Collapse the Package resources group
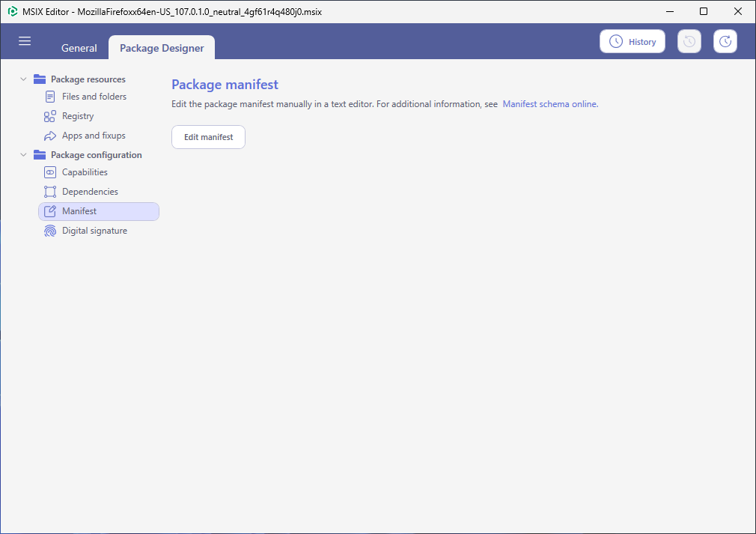Screen dimensions: 756x534 point(23,79)
